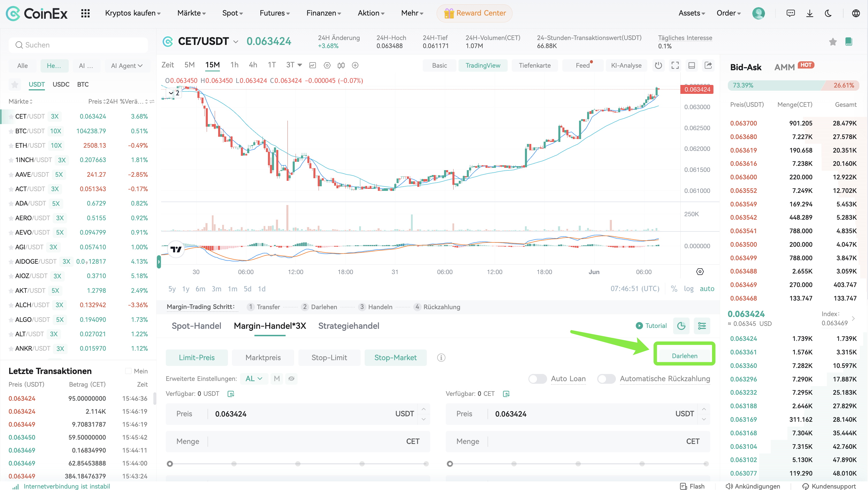Open chart type line icon
868x490 pixels.
pyautogui.click(x=312, y=65)
